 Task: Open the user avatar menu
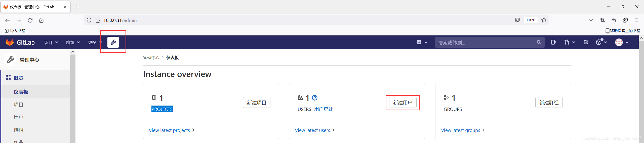[x=622, y=42]
